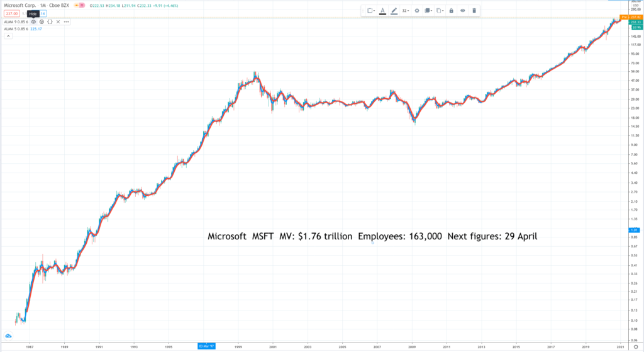Click the 290.00 price scale label
The width and height of the screenshot is (644, 352).
(636, 9)
